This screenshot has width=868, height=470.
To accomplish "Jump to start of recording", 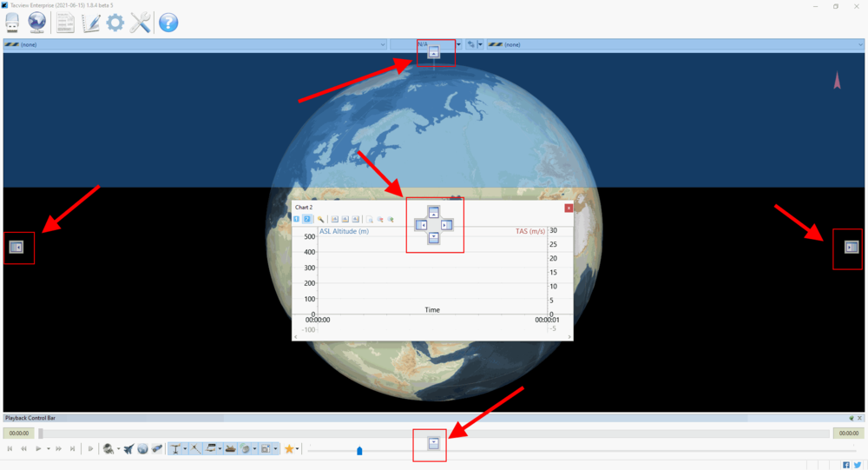I will coord(10,448).
